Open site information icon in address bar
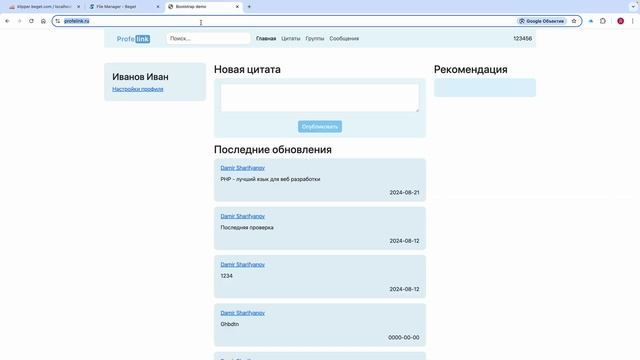Viewport: 640px width, 360px height. click(x=58, y=21)
